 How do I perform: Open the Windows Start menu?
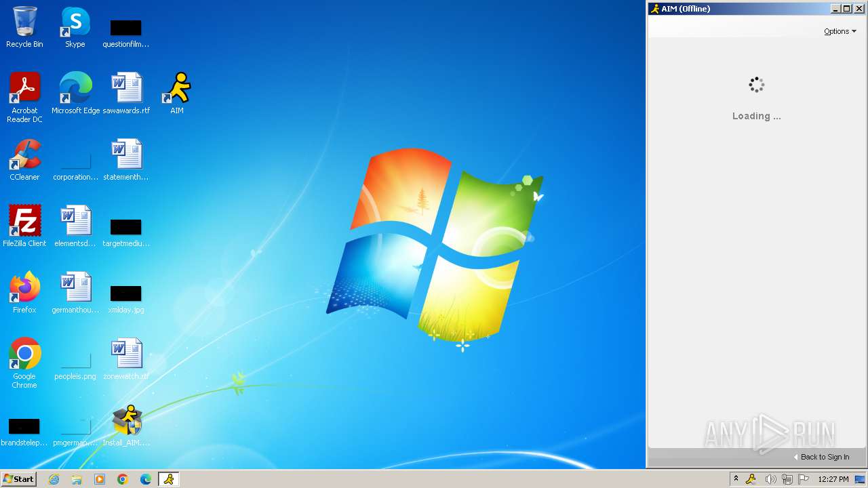click(x=19, y=479)
